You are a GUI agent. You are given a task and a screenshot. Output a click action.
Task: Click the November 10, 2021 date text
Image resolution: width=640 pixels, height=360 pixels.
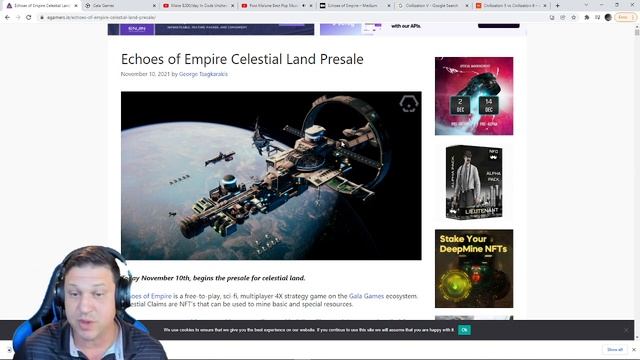click(x=145, y=74)
